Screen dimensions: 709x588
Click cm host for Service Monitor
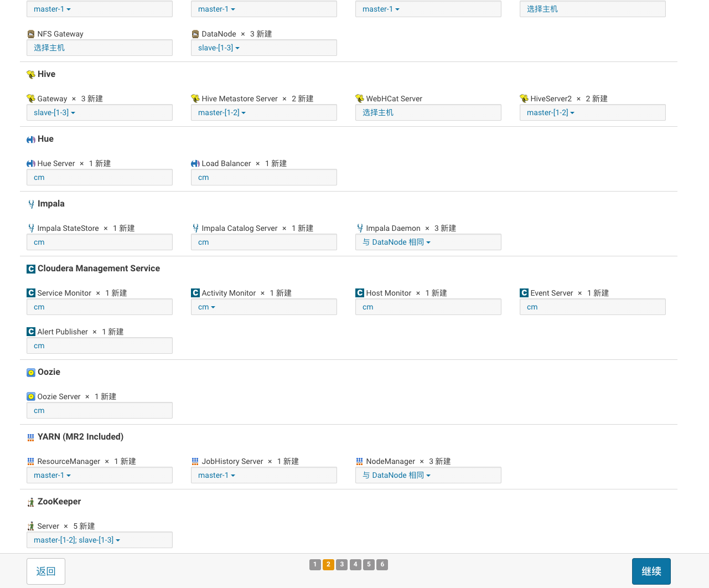100,307
